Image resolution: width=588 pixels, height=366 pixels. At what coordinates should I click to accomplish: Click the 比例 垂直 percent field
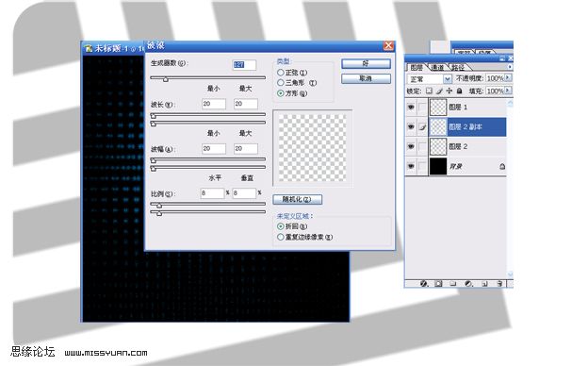244,193
